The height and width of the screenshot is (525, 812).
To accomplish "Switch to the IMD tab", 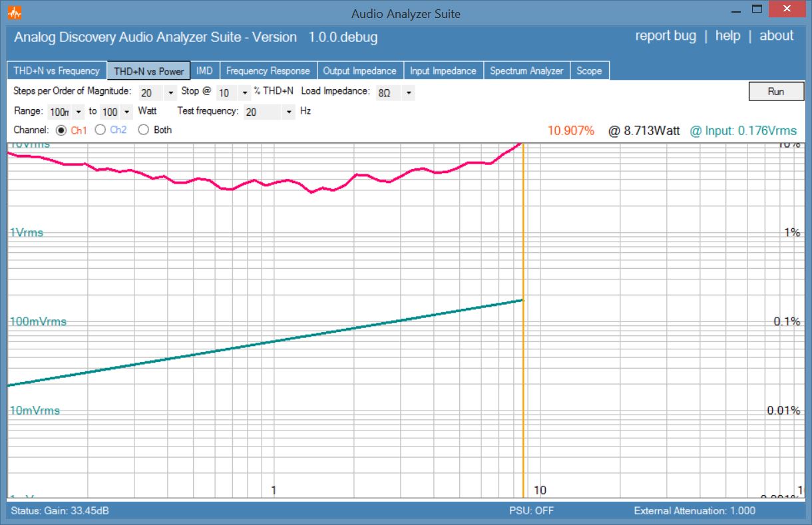I will [205, 71].
